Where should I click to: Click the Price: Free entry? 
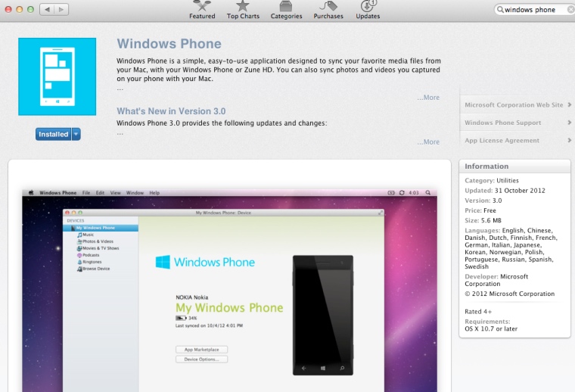[x=480, y=210]
